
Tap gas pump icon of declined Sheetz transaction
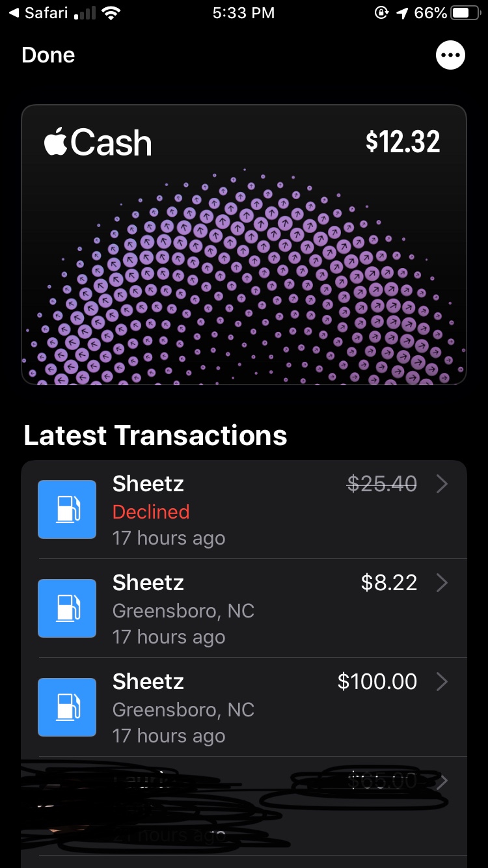(x=67, y=509)
